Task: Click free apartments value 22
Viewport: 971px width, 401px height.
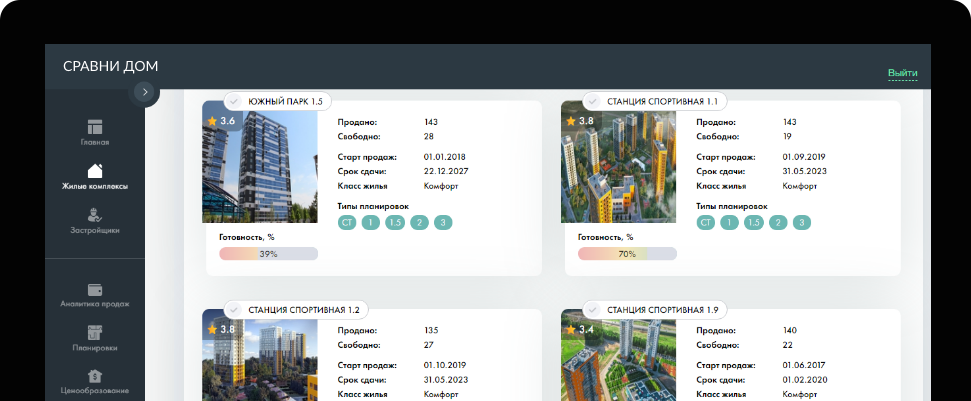Action: 788,345
